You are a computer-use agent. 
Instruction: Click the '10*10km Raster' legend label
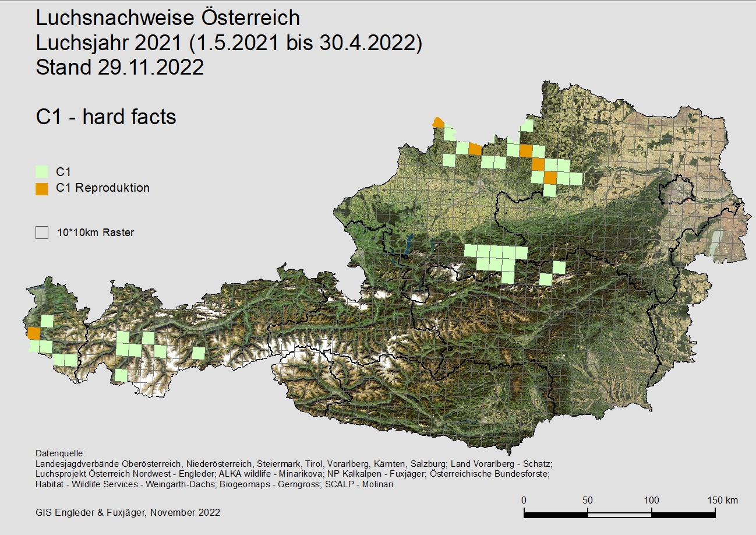[x=96, y=233]
